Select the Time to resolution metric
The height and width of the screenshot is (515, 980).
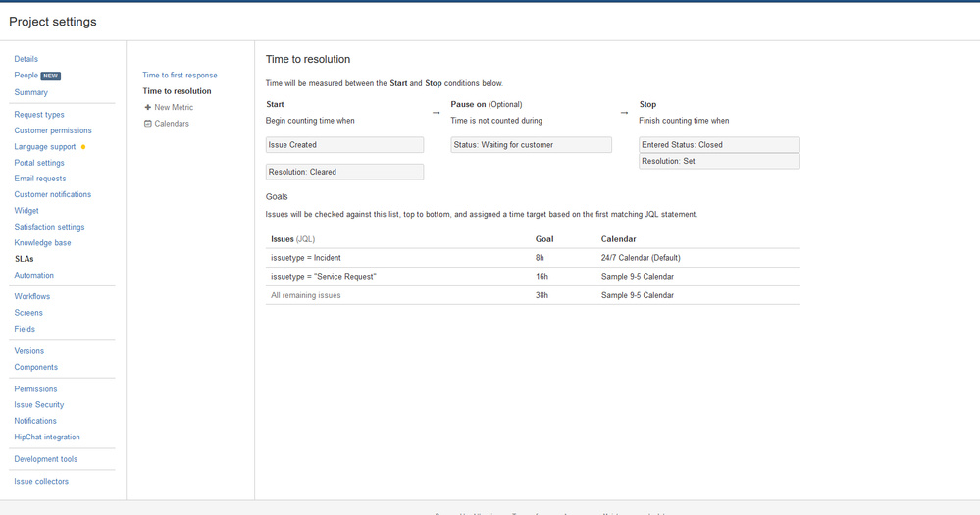177,91
